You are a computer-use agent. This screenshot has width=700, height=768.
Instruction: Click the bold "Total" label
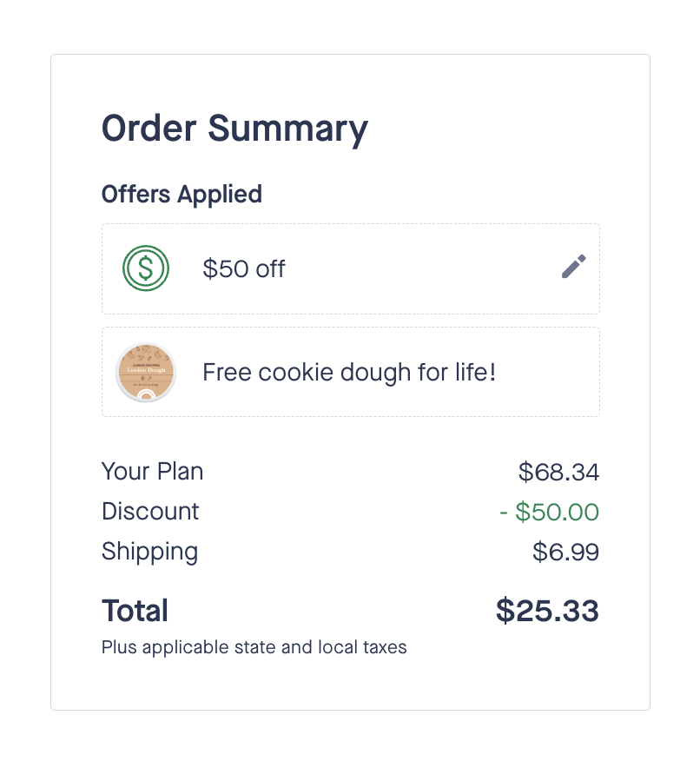(x=135, y=611)
